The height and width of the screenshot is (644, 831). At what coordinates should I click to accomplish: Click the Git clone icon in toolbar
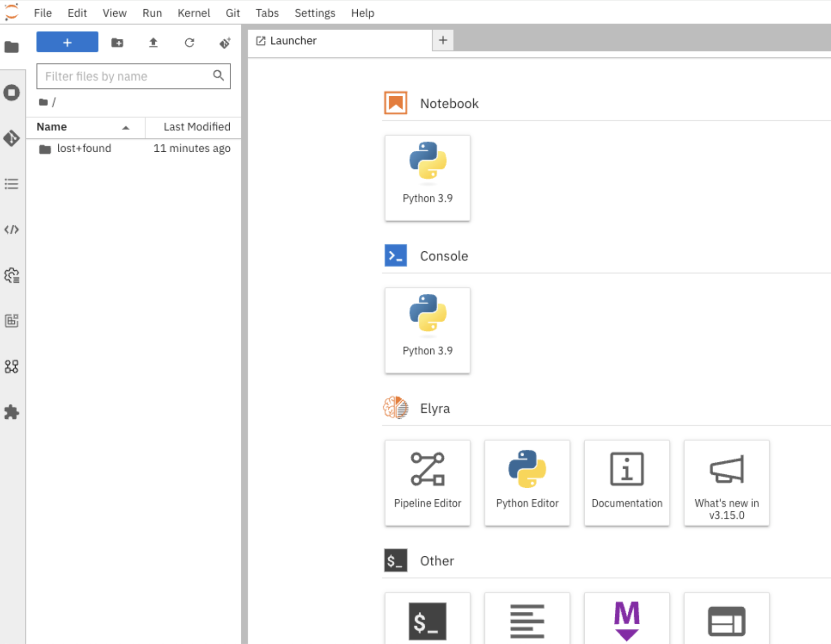pyautogui.click(x=225, y=43)
